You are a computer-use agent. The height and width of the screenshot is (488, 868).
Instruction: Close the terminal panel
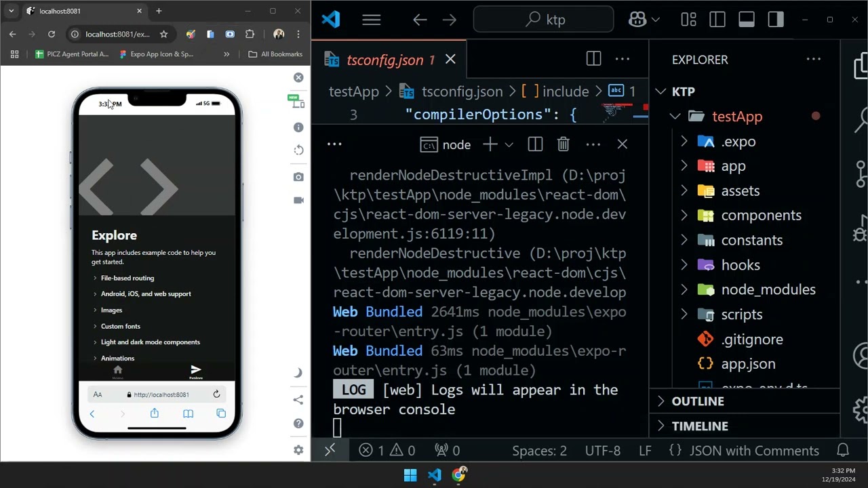(x=623, y=144)
